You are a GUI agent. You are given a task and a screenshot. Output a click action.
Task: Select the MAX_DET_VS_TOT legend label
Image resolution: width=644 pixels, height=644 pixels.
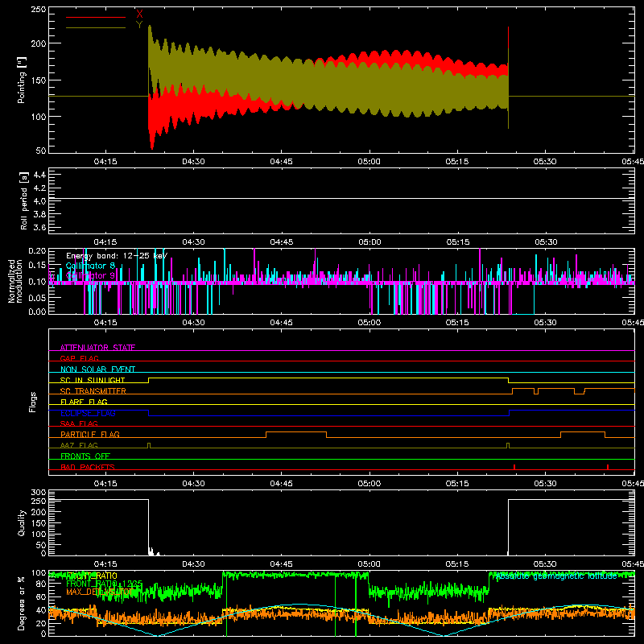pyautogui.click(x=99, y=592)
